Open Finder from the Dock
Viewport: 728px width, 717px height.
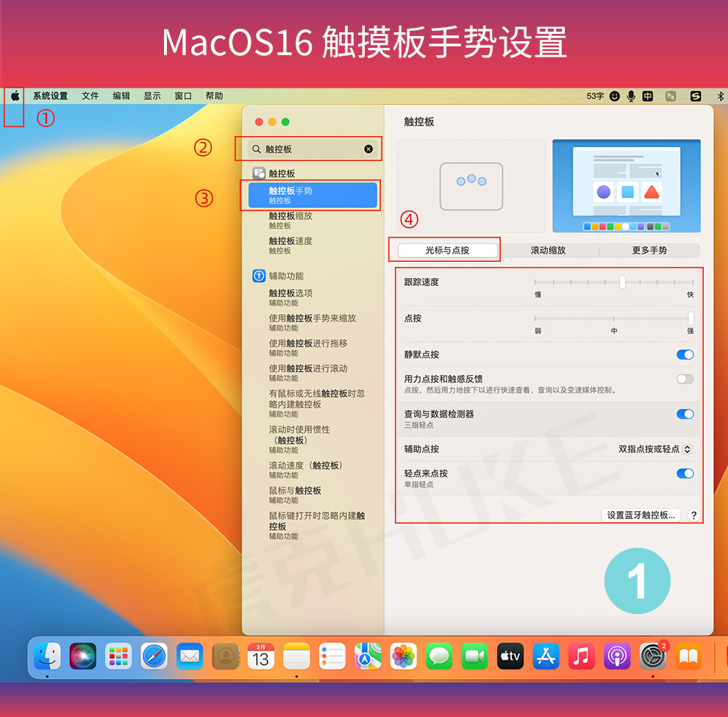click(47, 656)
